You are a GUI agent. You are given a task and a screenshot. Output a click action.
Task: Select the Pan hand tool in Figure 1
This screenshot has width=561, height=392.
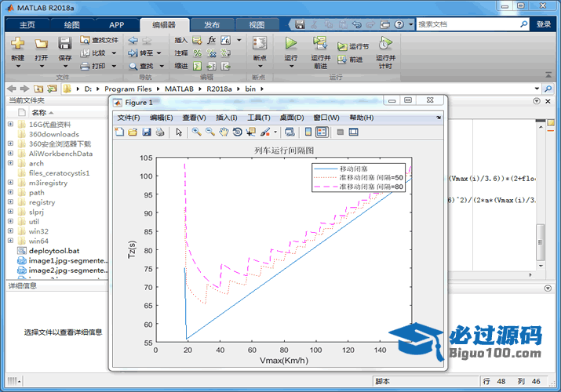(224, 132)
